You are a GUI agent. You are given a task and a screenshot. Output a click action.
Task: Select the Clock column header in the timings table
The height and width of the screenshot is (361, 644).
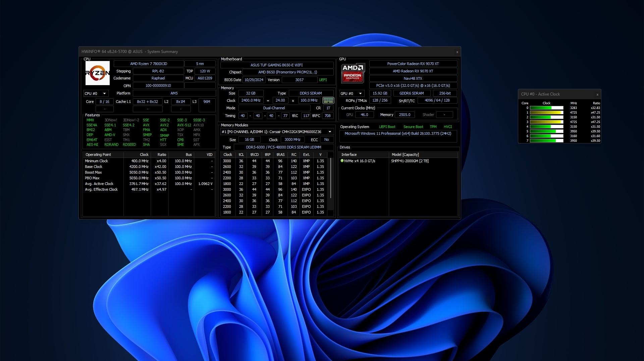(228, 155)
